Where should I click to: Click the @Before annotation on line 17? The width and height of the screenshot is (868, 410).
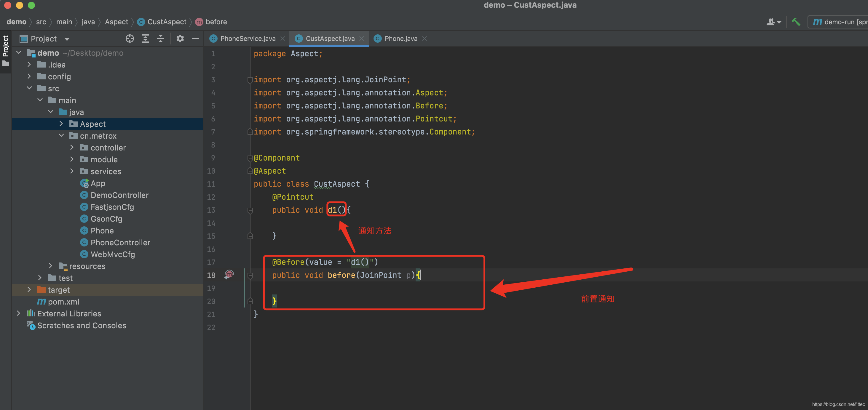(288, 262)
